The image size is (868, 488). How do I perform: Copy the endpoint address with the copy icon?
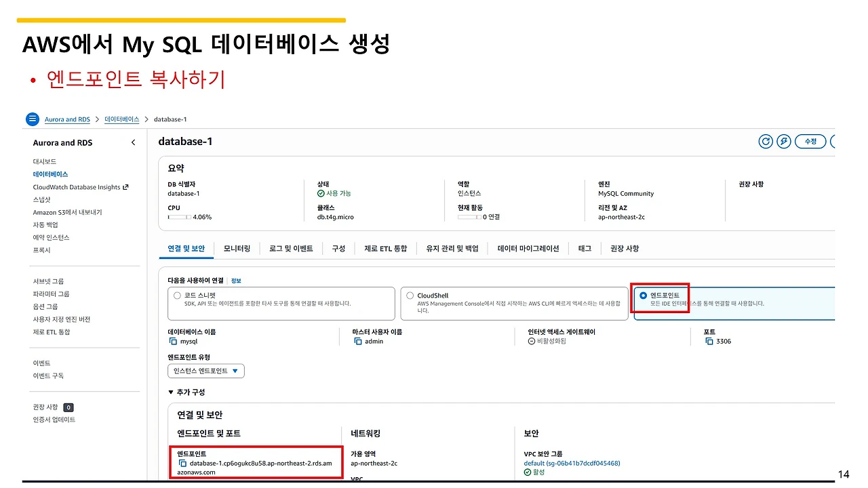[182, 464]
